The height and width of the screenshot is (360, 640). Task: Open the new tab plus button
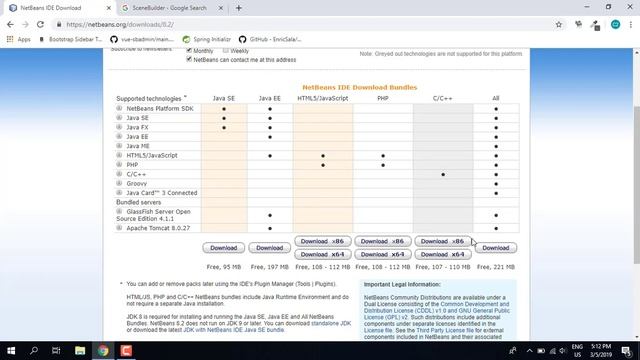[239, 8]
